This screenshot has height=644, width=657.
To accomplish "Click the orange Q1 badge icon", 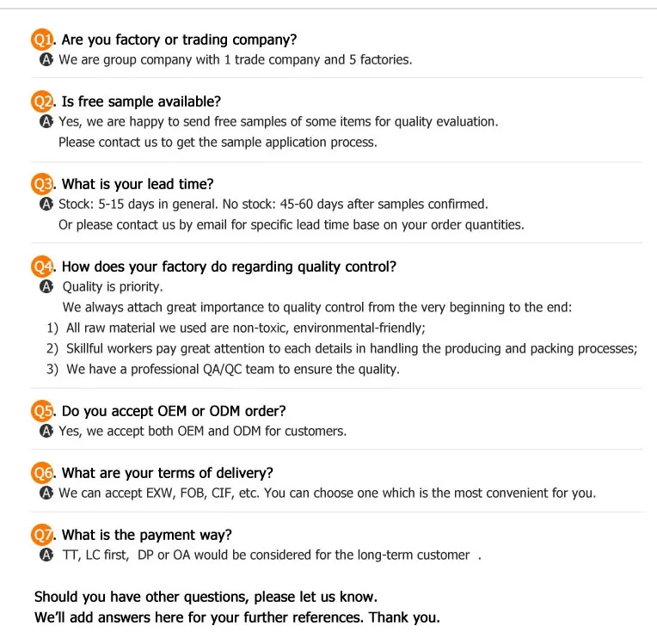I will point(43,40).
